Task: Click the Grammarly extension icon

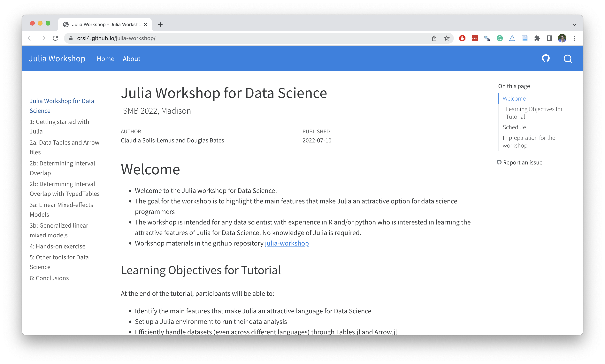Action: point(500,38)
